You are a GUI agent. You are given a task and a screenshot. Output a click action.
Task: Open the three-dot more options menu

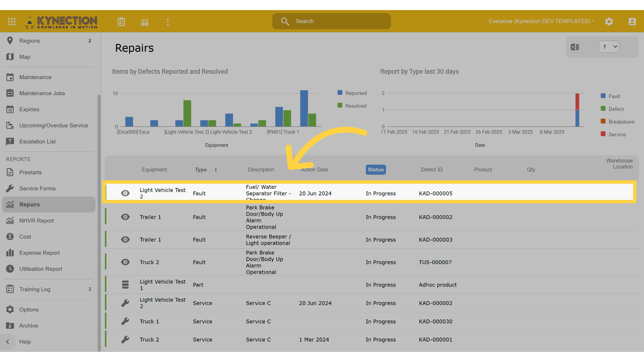[168, 22]
